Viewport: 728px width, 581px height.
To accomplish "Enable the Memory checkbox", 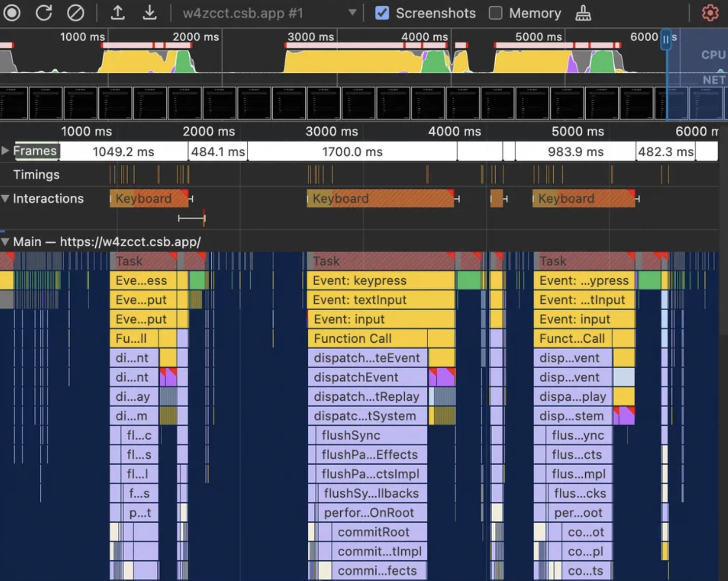I will [x=495, y=13].
